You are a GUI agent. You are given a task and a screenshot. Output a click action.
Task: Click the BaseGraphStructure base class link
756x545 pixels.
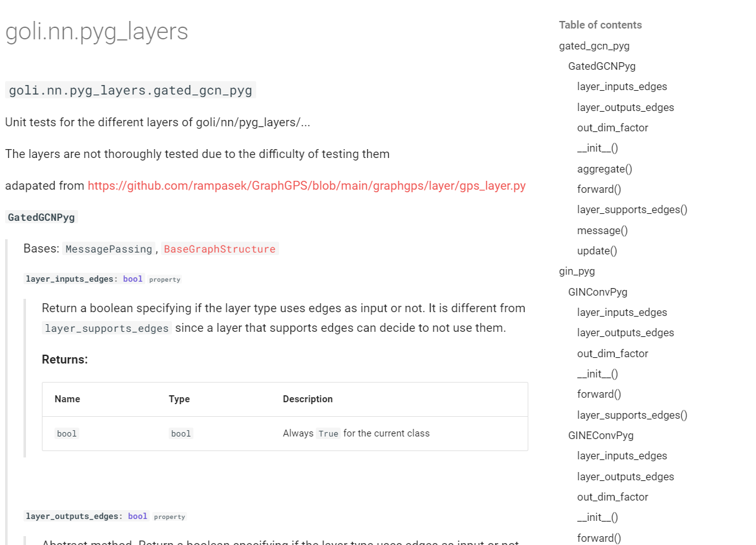click(x=219, y=249)
